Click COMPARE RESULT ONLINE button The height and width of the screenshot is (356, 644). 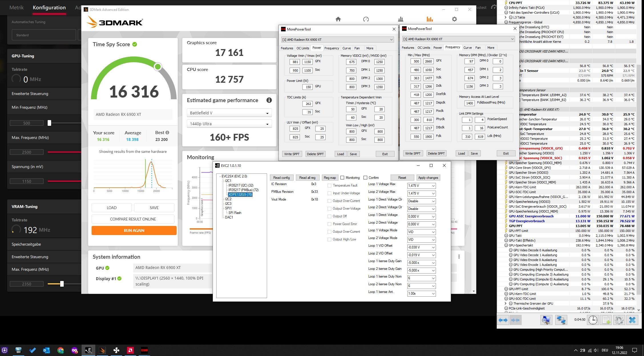[133, 219]
